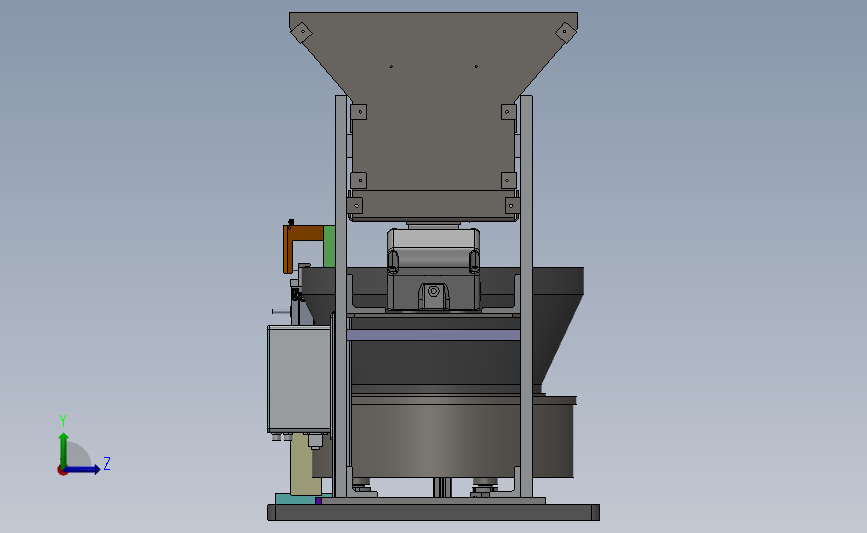Select the light gray control box on the left
The height and width of the screenshot is (533, 867).
299,379
